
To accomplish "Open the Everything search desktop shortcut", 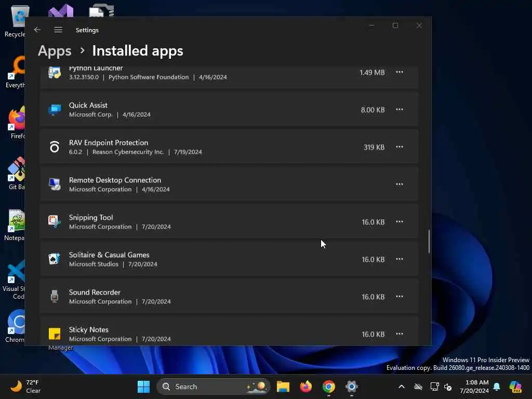I will point(16,72).
